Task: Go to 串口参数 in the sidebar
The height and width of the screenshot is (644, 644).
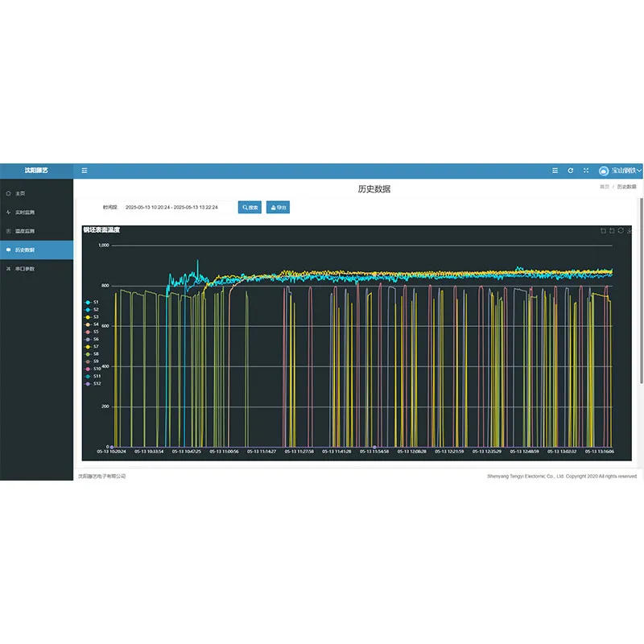Action: pos(25,269)
